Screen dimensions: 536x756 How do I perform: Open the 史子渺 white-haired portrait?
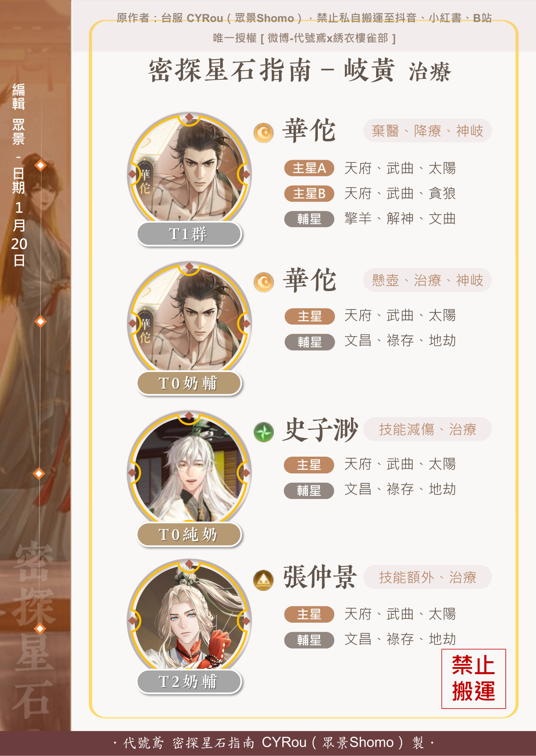189,471
